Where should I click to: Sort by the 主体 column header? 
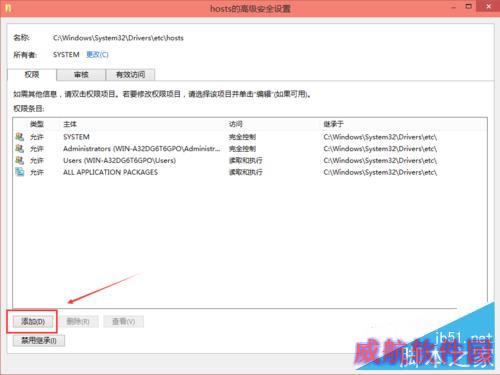[70, 124]
